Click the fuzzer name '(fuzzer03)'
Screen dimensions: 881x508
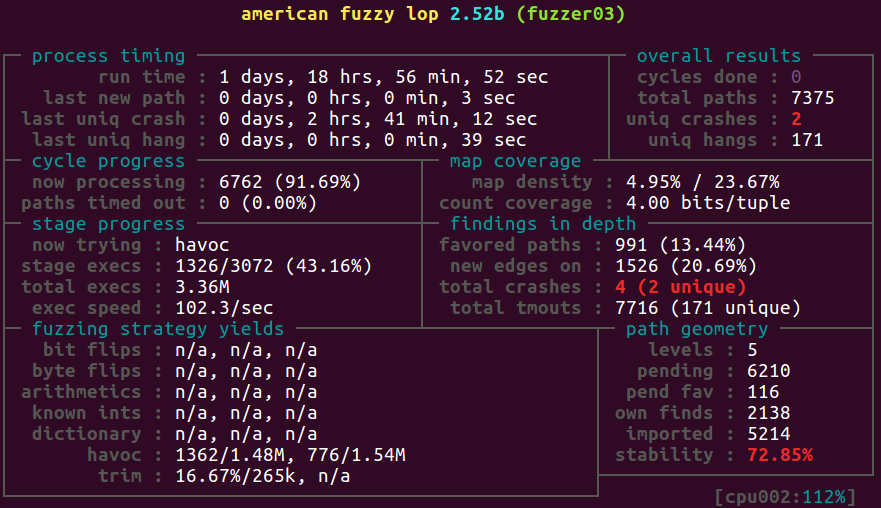pos(570,13)
